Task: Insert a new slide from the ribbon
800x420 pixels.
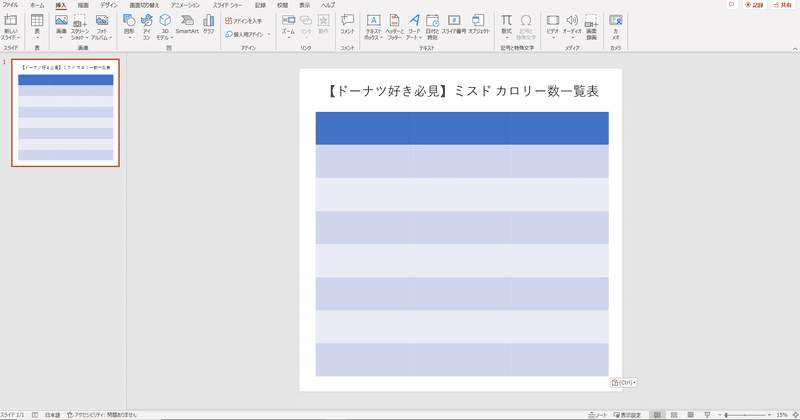Action: coord(10,27)
